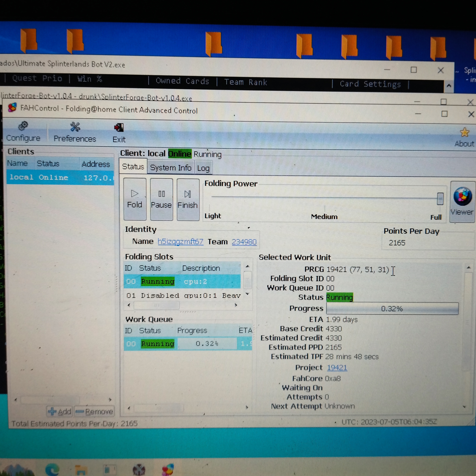Switch to the System Info tab
The image size is (476, 476).
tap(171, 168)
